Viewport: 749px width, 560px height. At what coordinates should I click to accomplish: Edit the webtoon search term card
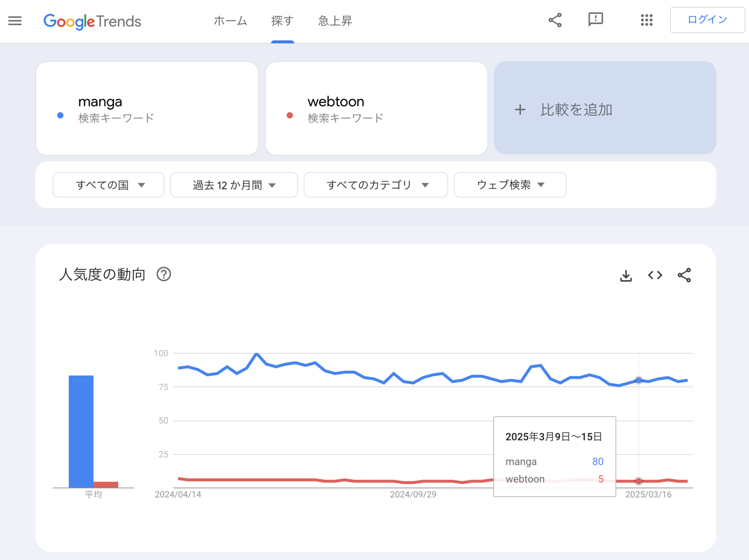pyautogui.click(x=376, y=108)
